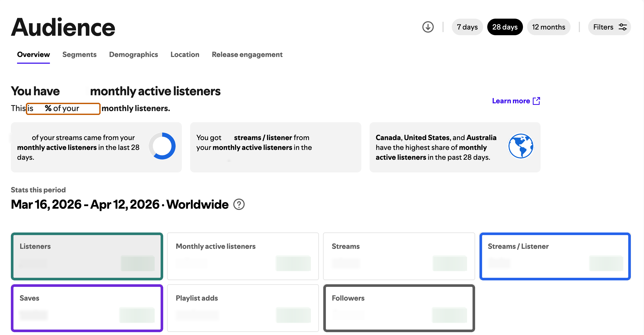Click the 'Stats this period' label
Screen dimensions: 644x335
(x=38, y=190)
